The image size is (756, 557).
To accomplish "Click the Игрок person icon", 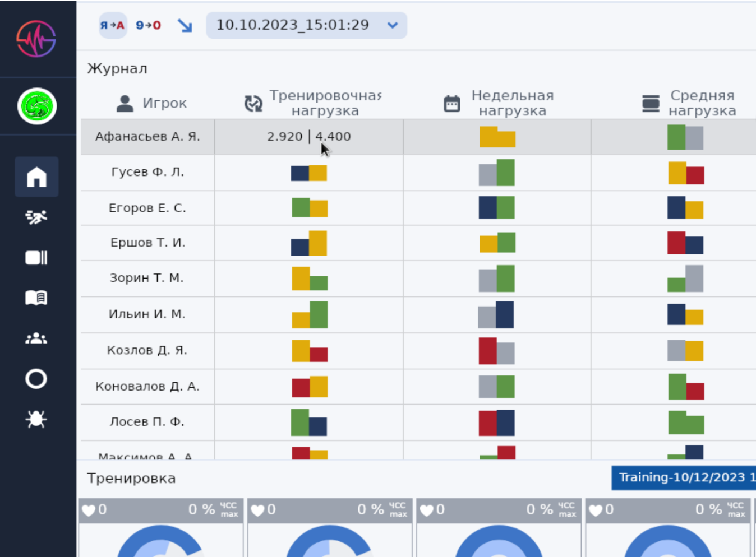I will [125, 103].
